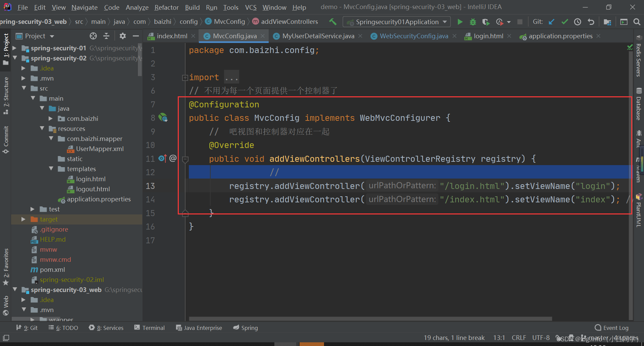Switch to WebSecurityConfig.java tab
The width and height of the screenshot is (644, 346).
click(414, 36)
